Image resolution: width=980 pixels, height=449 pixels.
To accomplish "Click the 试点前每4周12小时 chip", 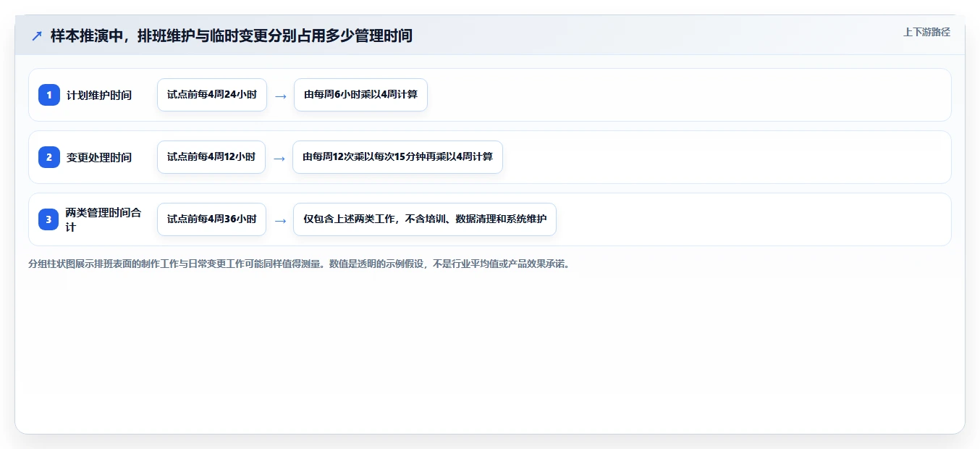I will (211, 157).
